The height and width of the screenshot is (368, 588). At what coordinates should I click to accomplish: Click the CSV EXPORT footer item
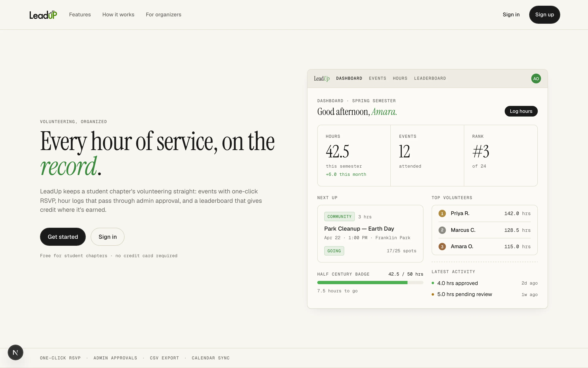coord(165,358)
